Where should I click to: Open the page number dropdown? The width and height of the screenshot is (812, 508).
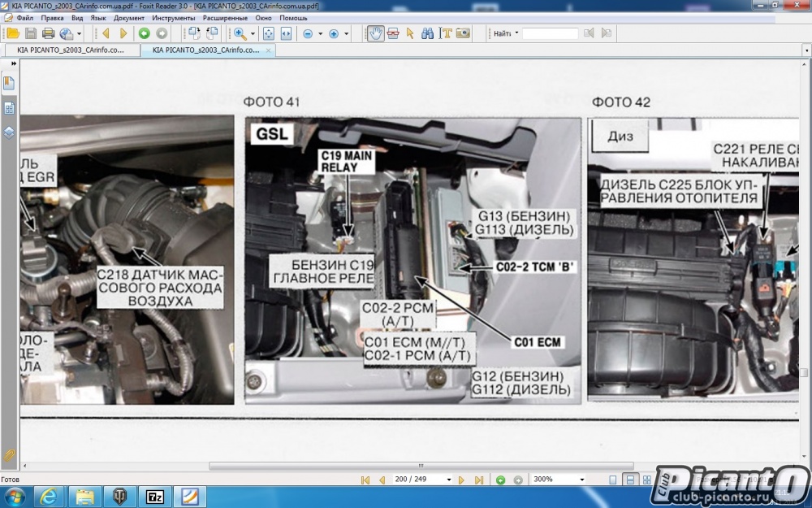coord(448,480)
